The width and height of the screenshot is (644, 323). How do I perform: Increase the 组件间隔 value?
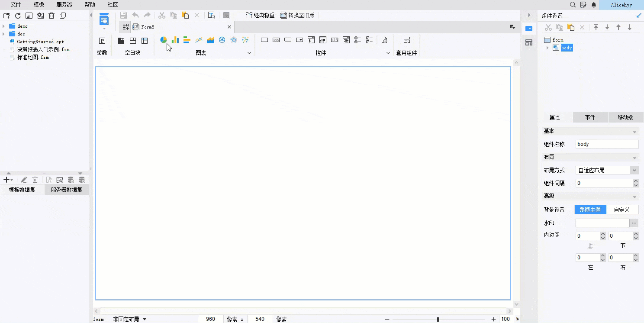click(636, 181)
